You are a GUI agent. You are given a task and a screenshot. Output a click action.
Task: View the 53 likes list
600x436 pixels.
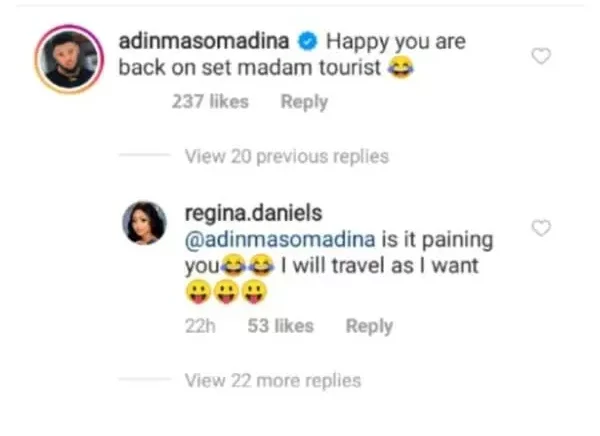pyautogui.click(x=280, y=326)
